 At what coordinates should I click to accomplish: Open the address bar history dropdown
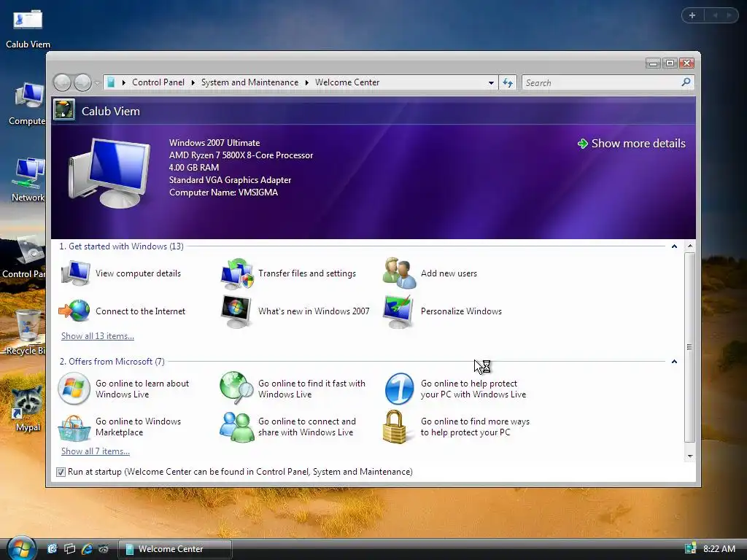[x=491, y=83]
